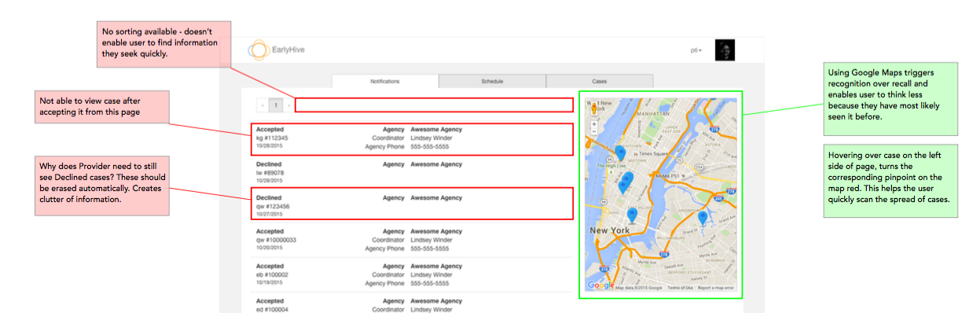Open the Schedule tab
This screenshot has height=313, width=980.
pos(492,81)
